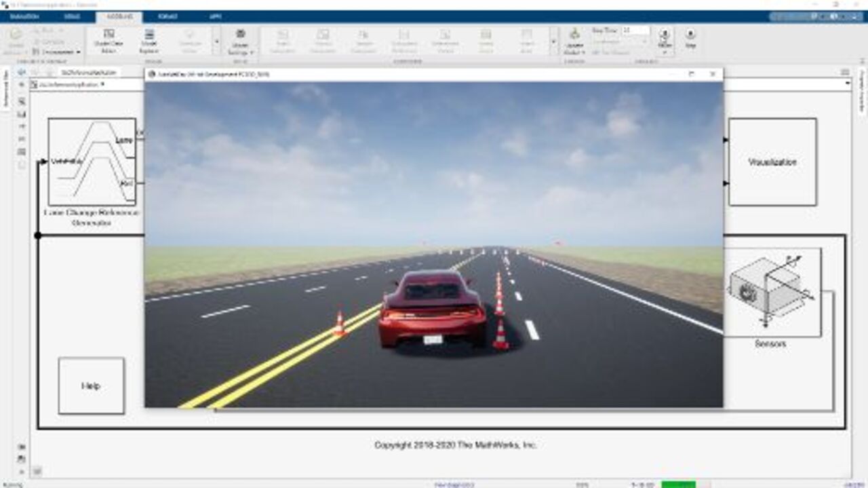This screenshot has height=488, width=868.
Task: Expand the Design gallery arrow
Action: [216, 41]
